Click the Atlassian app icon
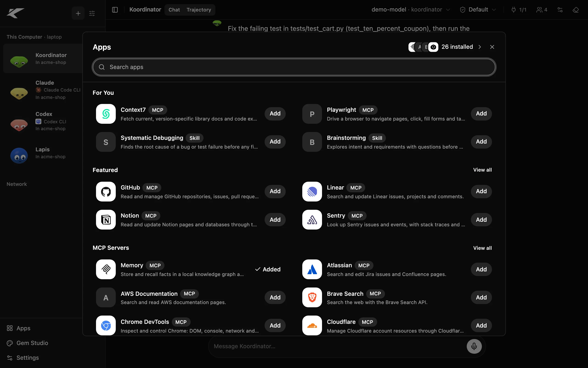 (x=312, y=269)
